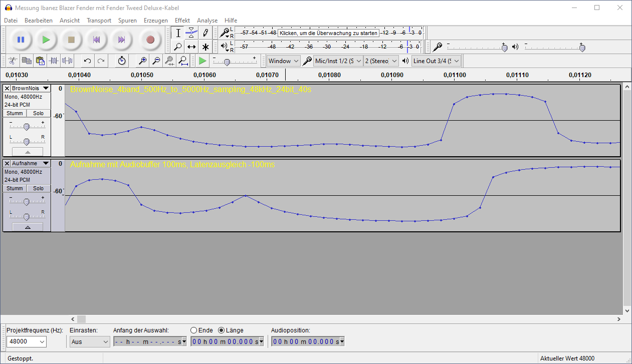The width and height of the screenshot is (632, 364).
Task: Solo the Aufnahme track
Action: click(39, 188)
